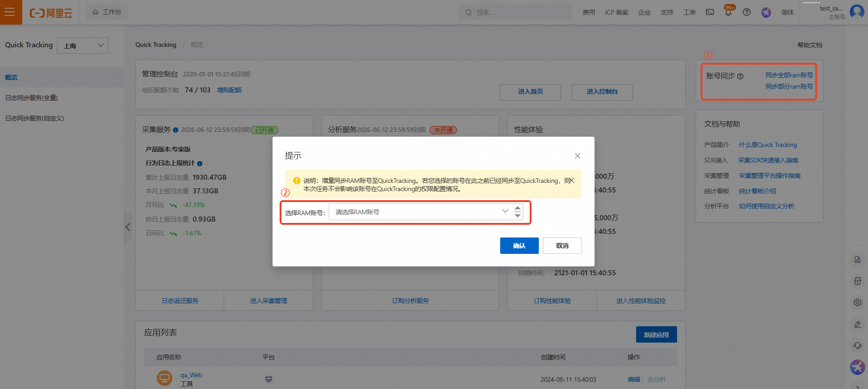Screen dimensions: 868x389
Task: Open the floating AI assistant icon
Action: click(x=858, y=367)
